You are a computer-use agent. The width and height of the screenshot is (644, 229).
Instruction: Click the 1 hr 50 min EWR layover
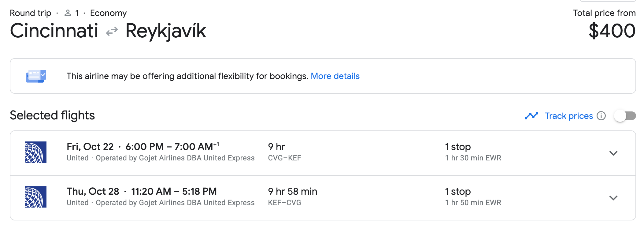point(473,203)
